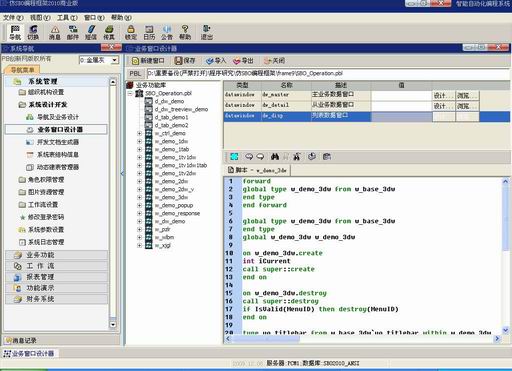Click the 切换 switch toolbar icon

[x=33, y=32]
